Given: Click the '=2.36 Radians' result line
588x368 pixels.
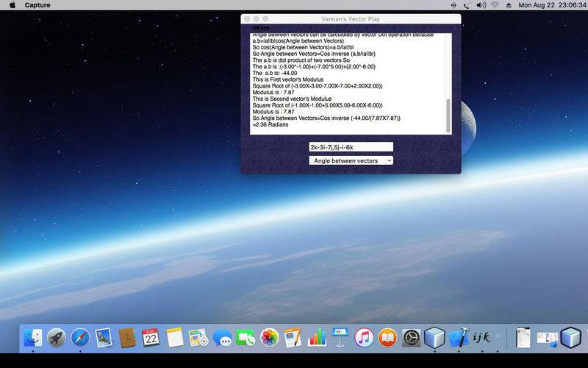Looking at the screenshot, I should pos(270,124).
